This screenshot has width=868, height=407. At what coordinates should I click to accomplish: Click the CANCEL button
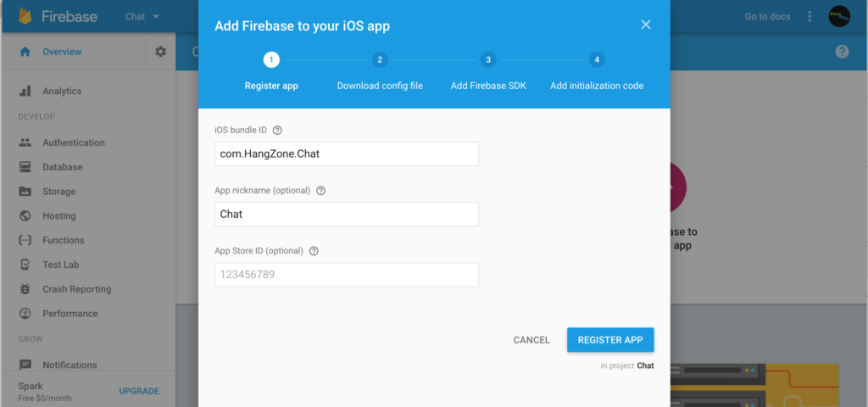click(531, 340)
